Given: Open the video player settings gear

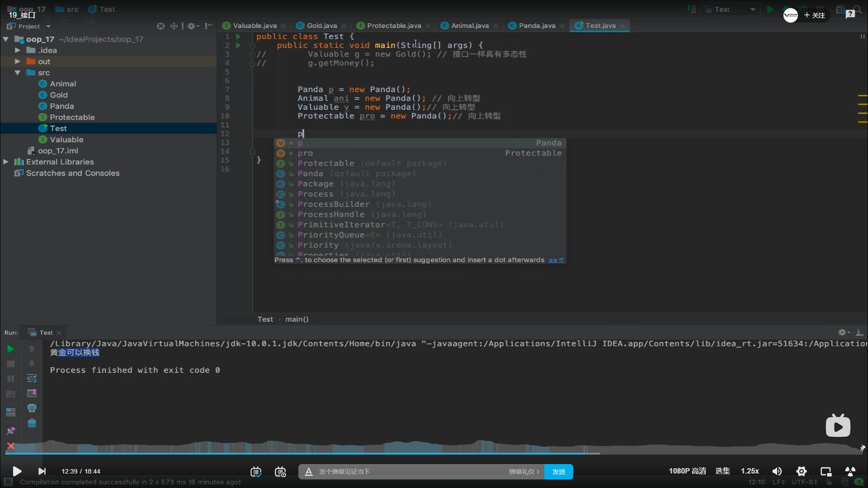Looking at the screenshot, I should point(801,471).
